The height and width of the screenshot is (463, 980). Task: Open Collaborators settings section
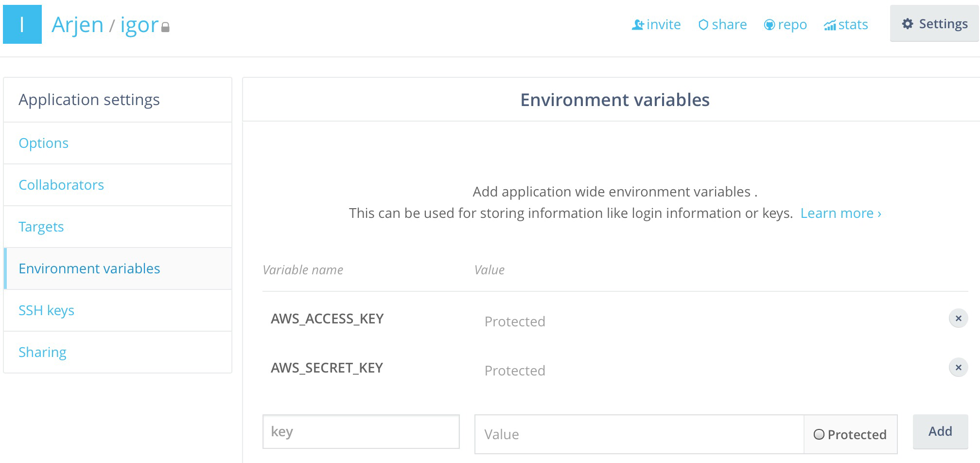click(118, 185)
